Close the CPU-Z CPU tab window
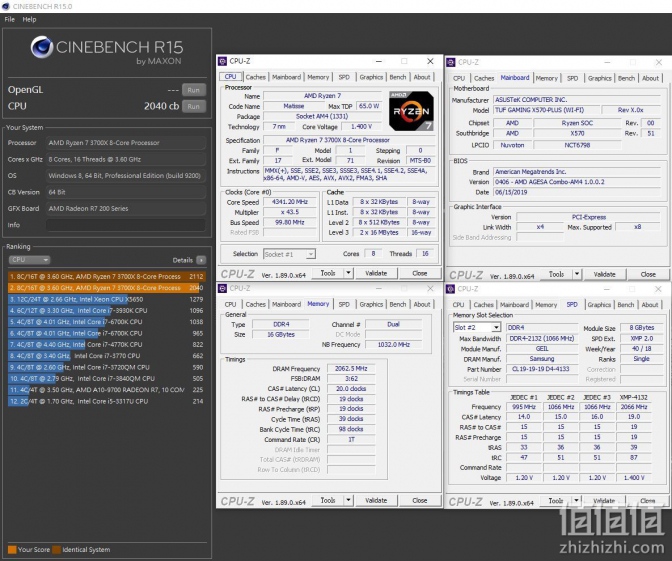Image resolution: width=672 pixels, height=561 pixels. click(x=430, y=61)
